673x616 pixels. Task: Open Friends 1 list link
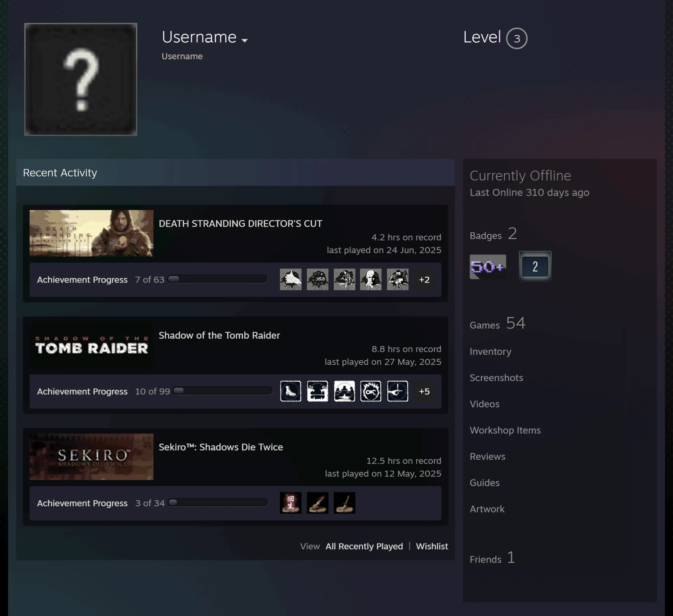point(492,558)
